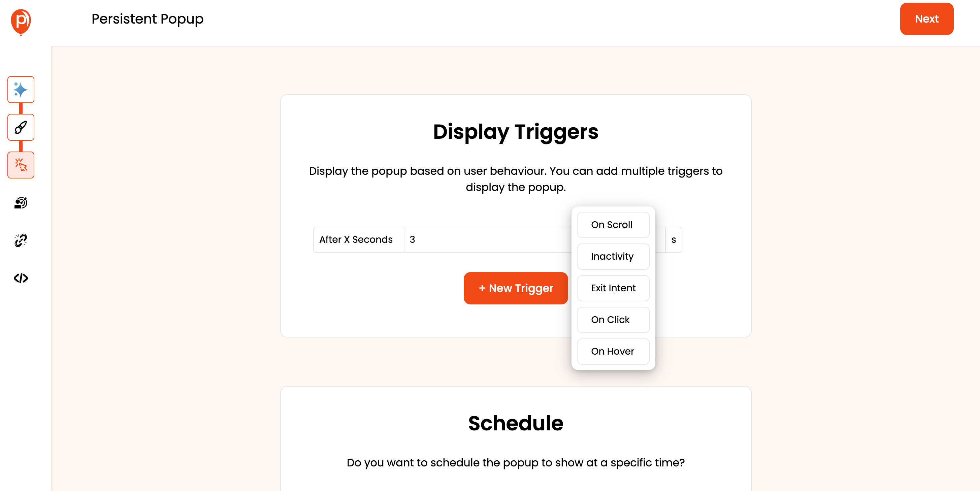
Task: Click the On Hover dropdown option
Action: (x=613, y=351)
